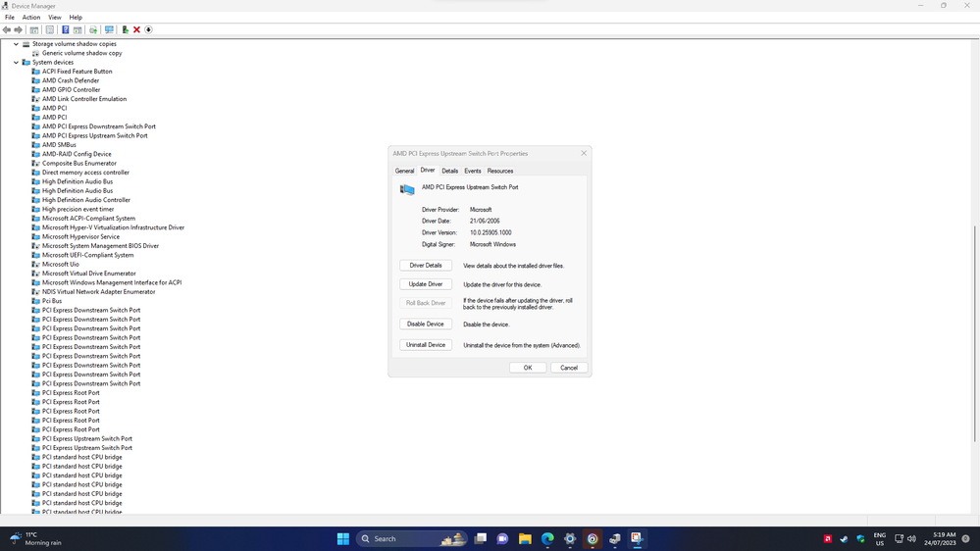Open the Chat app on taskbar
The width and height of the screenshot is (980, 551).
(502, 538)
